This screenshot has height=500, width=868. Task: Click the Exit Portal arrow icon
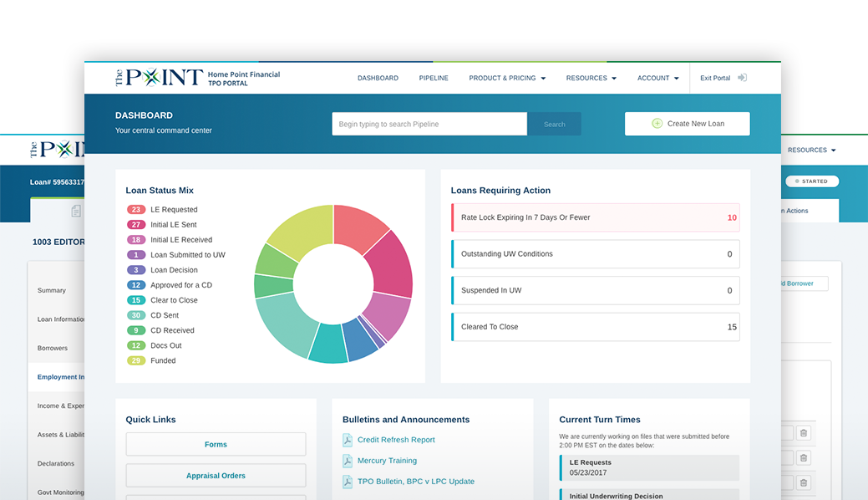[742, 78]
